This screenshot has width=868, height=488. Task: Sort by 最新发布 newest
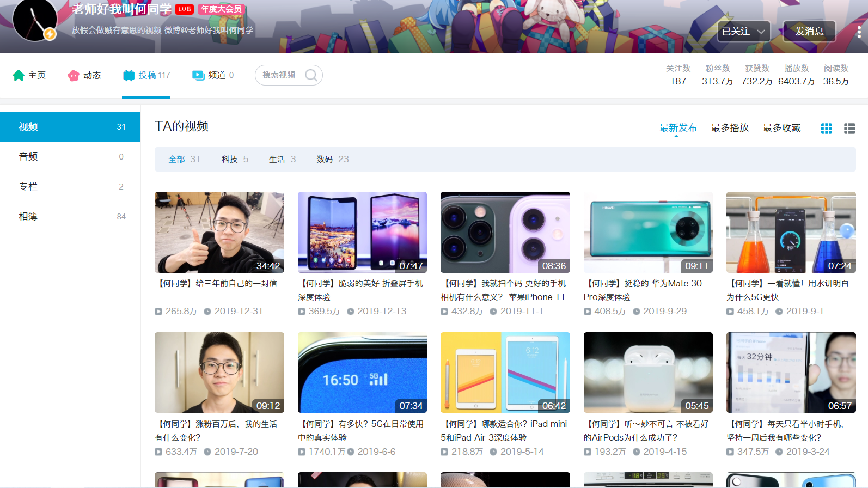[x=678, y=128]
